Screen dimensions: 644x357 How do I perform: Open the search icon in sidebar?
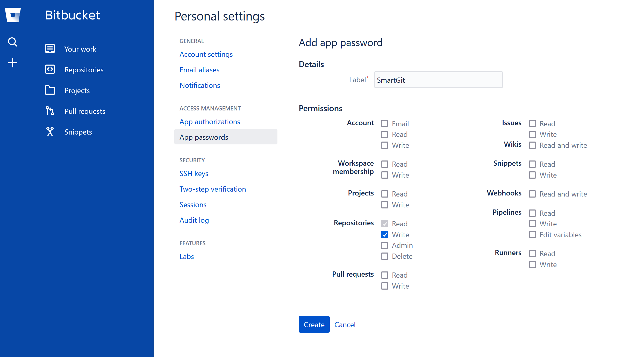(12, 42)
